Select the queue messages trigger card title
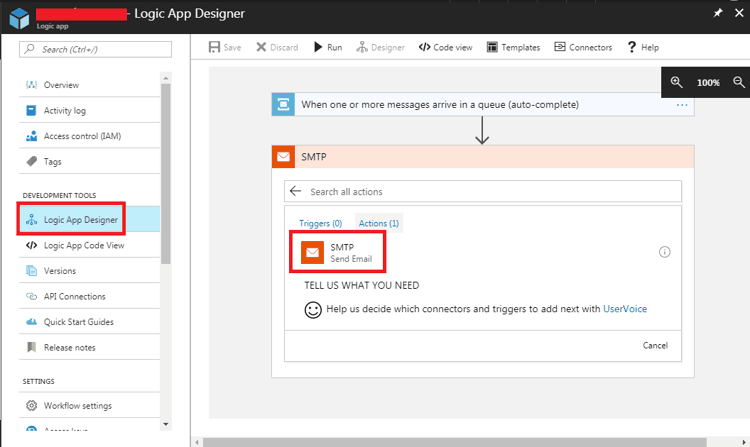 [440, 104]
